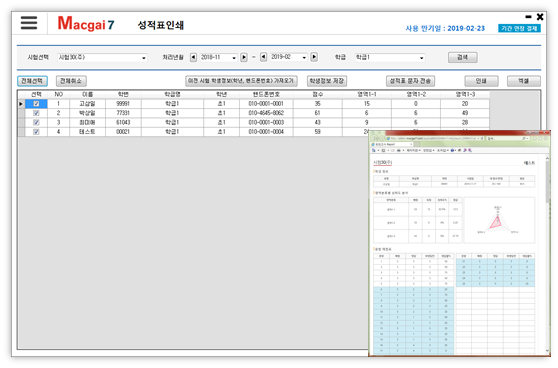Click the minimize window icon
This screenshot has width=558, height=368.
(528, 17)
